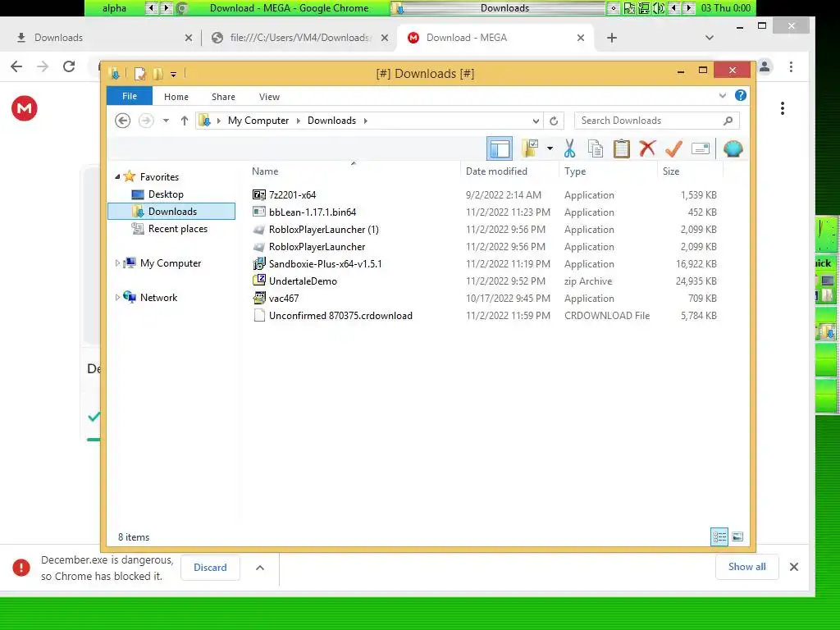Select the UndertaleDemo zip archive
This screenshot has height=630, width=840.
point(303,281)
